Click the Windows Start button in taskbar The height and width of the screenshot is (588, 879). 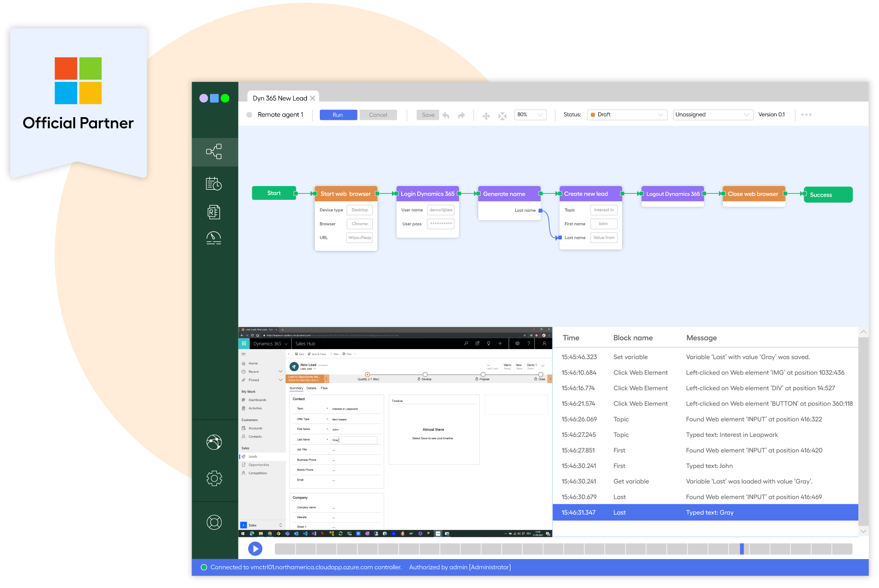point(243,534)
